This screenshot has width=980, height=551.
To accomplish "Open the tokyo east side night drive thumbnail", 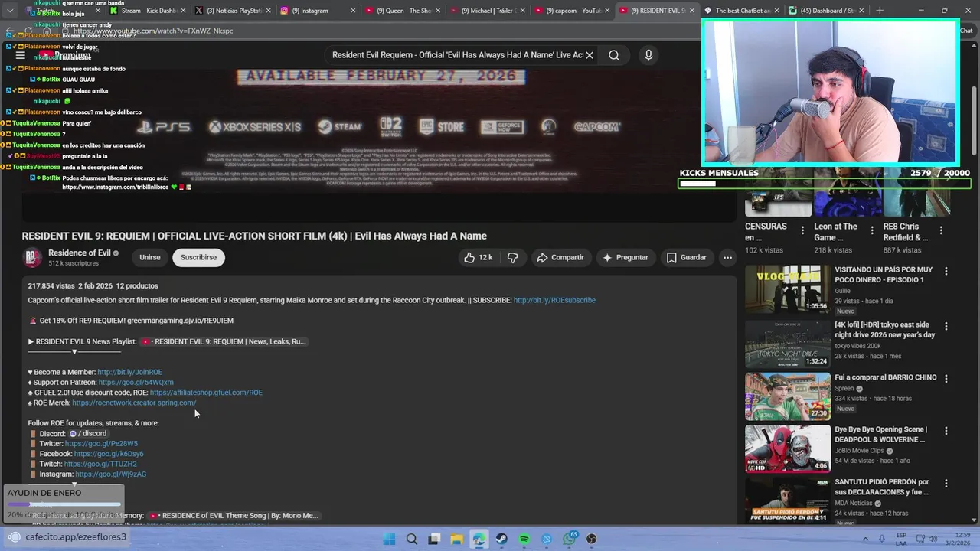I will click(788, 344).
